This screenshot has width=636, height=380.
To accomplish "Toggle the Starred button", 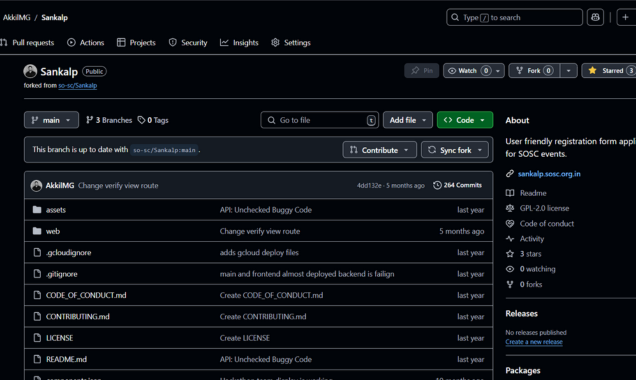I will coord(608,71).
